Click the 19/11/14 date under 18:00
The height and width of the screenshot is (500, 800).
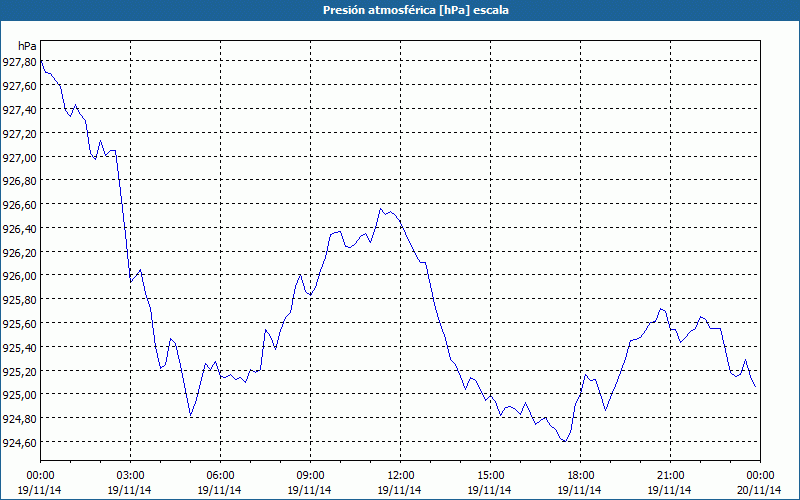(580, 490)
